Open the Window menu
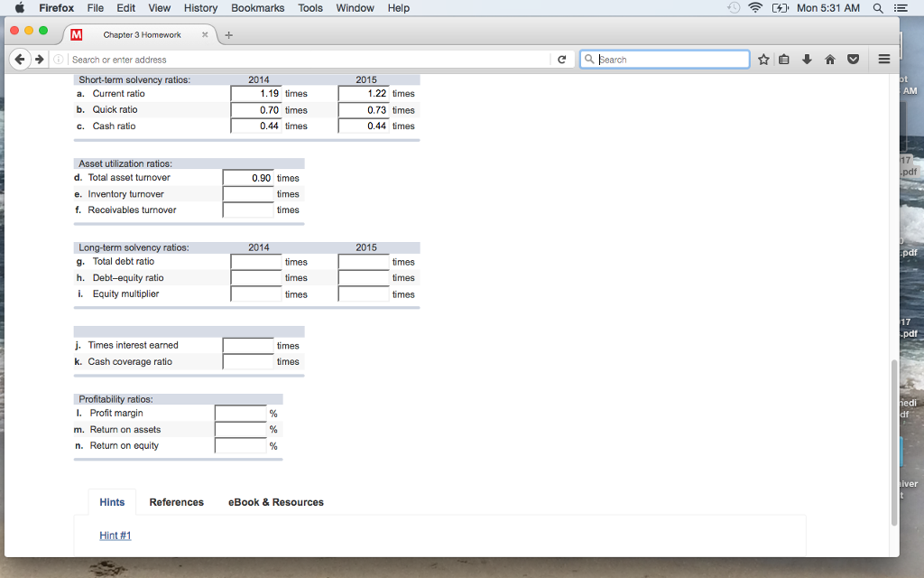924x578 pixels. (x=355, y=8)
